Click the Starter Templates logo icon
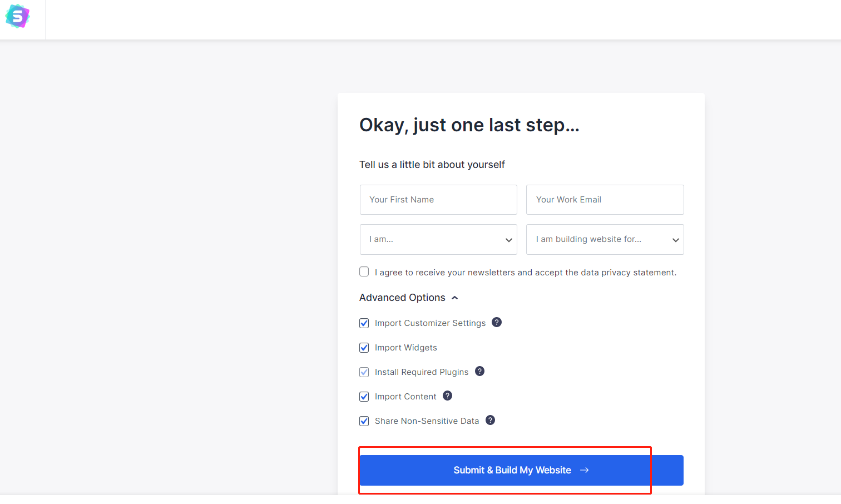The width and height of the screenshot is (841, 504). point(17,17)
